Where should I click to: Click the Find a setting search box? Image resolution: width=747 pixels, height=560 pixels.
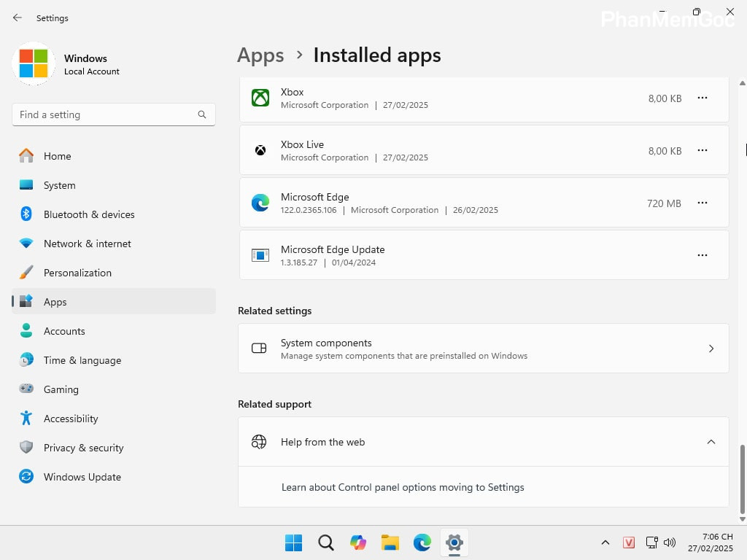point(113,114)
